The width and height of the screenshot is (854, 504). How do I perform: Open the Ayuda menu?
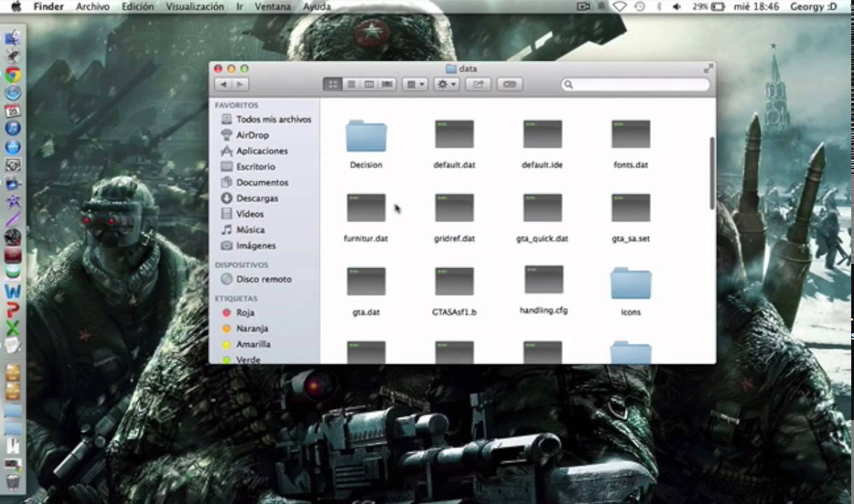(x=317, y=6)
